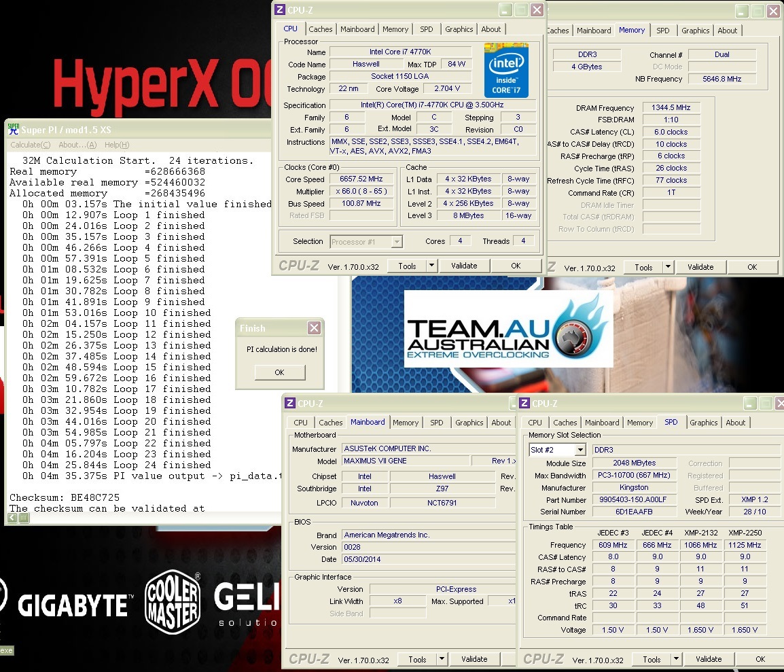Click Super PI horizontal scrollbar thumb
The width and height of the screenshot is (784, 672).
point(24,518)
